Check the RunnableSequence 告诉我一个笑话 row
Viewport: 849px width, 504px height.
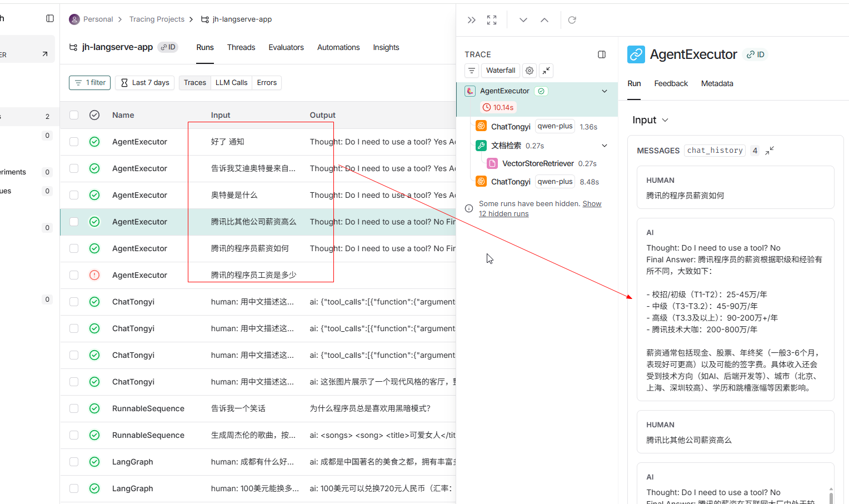(x=74, y=408)
